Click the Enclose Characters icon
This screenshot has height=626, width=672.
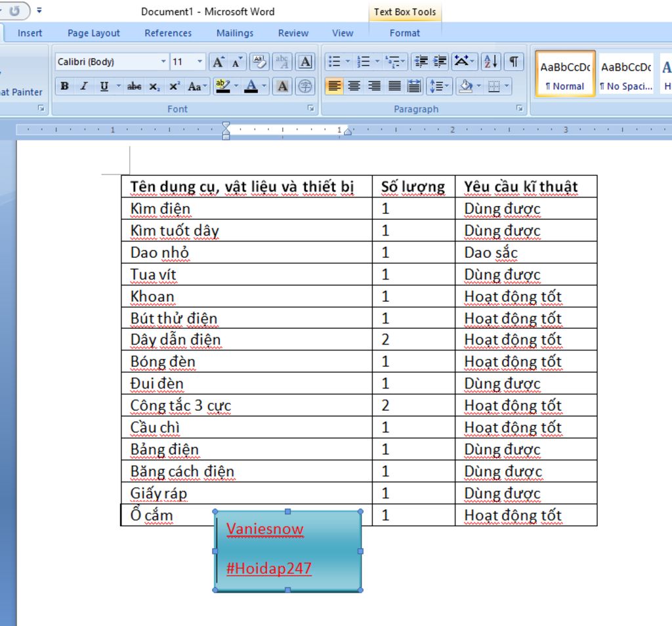coord(305,86)
